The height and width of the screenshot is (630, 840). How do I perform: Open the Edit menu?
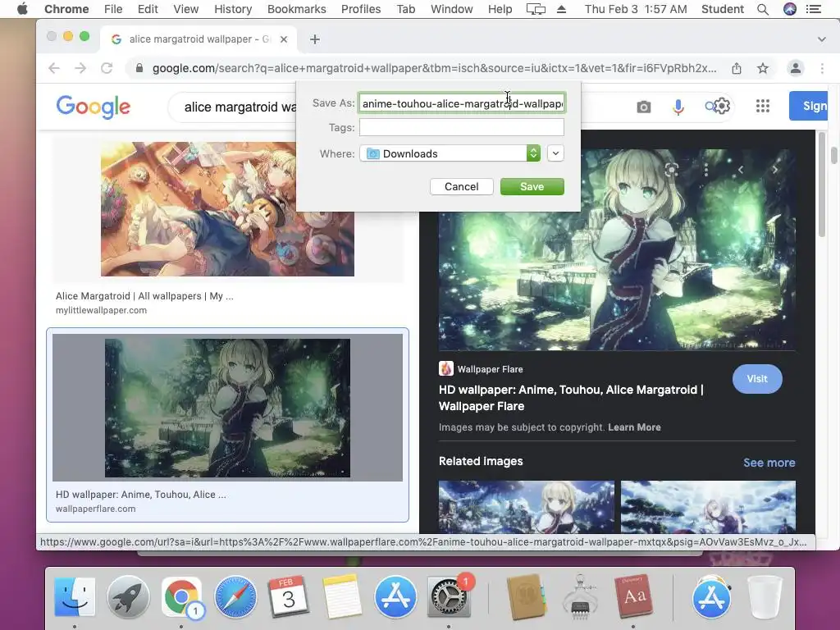(x=148, y=9)
